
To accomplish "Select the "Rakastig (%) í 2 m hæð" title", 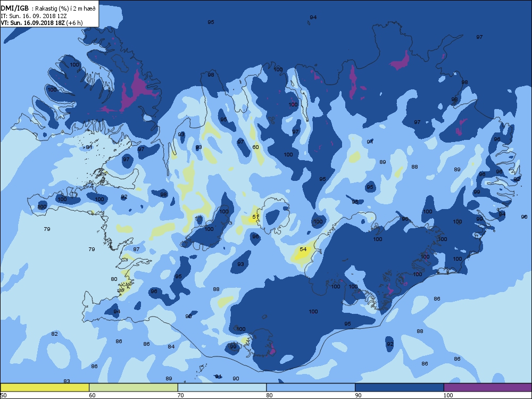I will coord(65,9).
